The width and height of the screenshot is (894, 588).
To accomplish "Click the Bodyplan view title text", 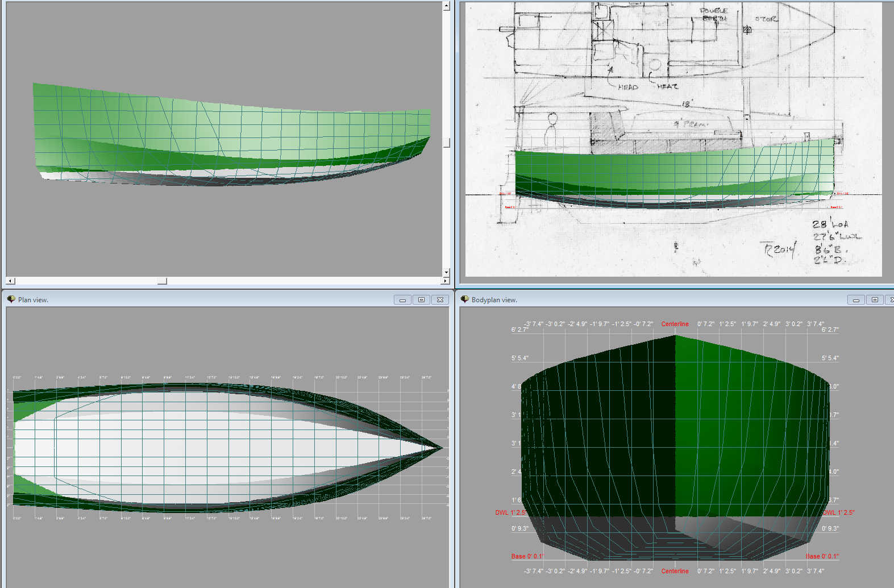I will [494, 300].
